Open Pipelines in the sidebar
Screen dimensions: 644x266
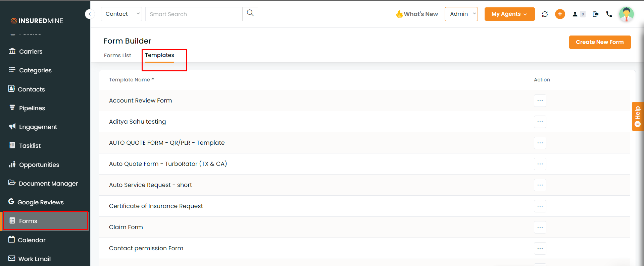coord(32,108)
